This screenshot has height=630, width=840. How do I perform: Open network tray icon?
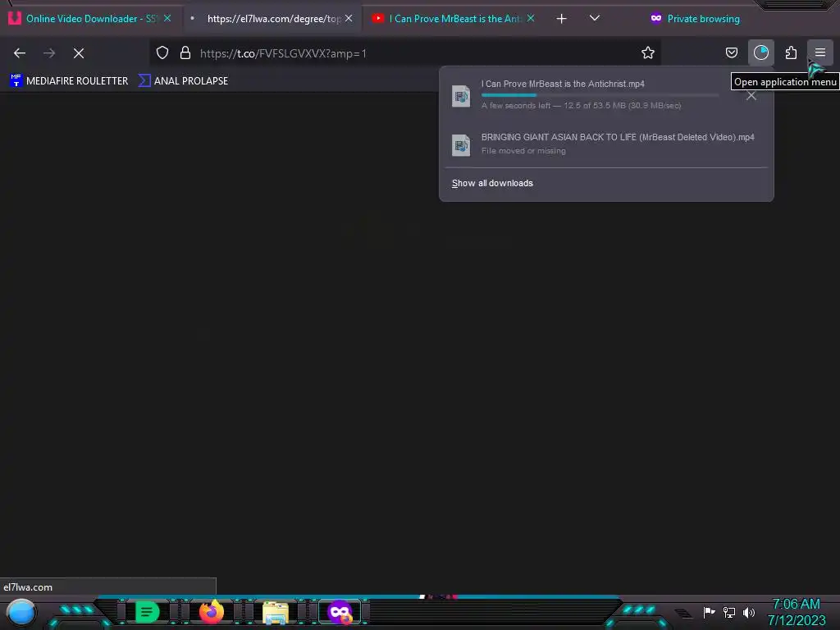pos(729,612)
